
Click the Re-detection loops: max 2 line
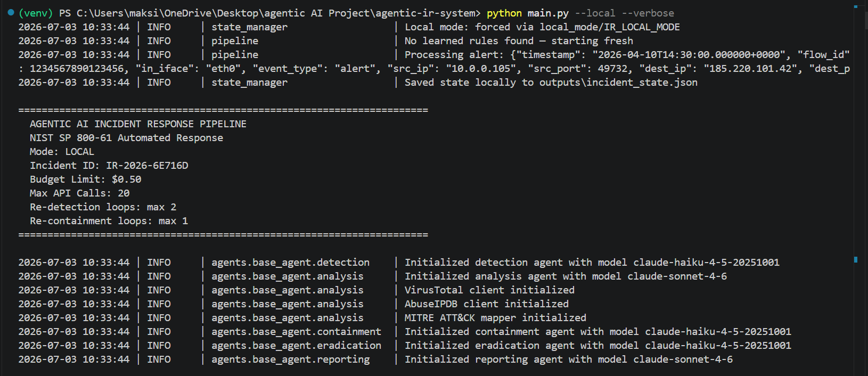(103, 207)
